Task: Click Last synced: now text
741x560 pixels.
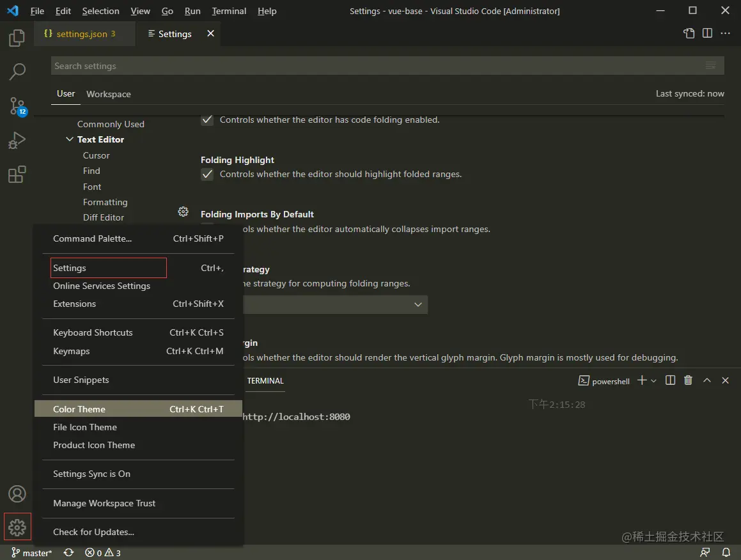Action: (x=689, y=93)
